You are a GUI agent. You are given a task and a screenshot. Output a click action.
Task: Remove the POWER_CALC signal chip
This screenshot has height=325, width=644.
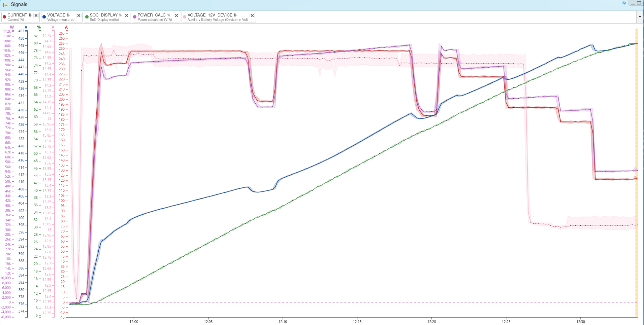point(176,15)
